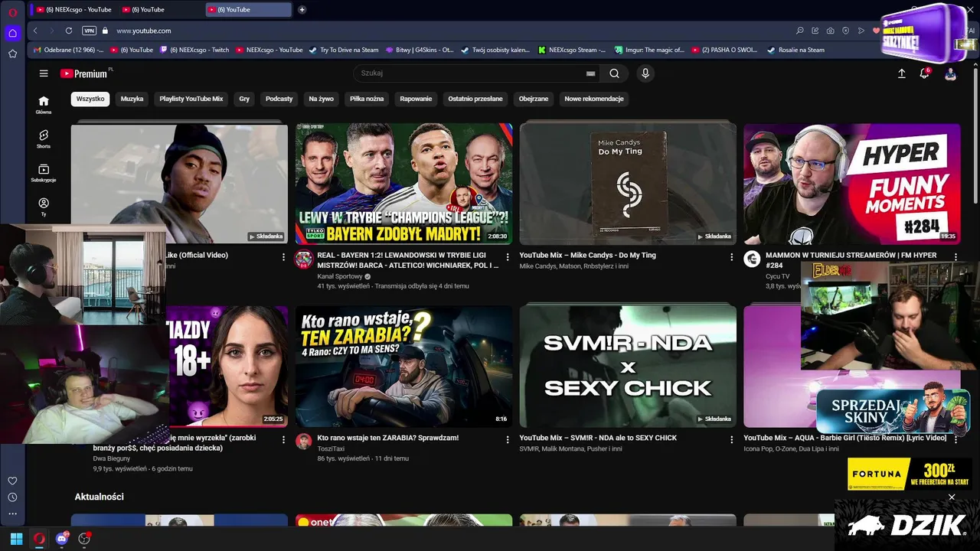Open options menu for REAL - BAYERN video
This screenshot has width=980, height=551.
[x=507, y=257]
